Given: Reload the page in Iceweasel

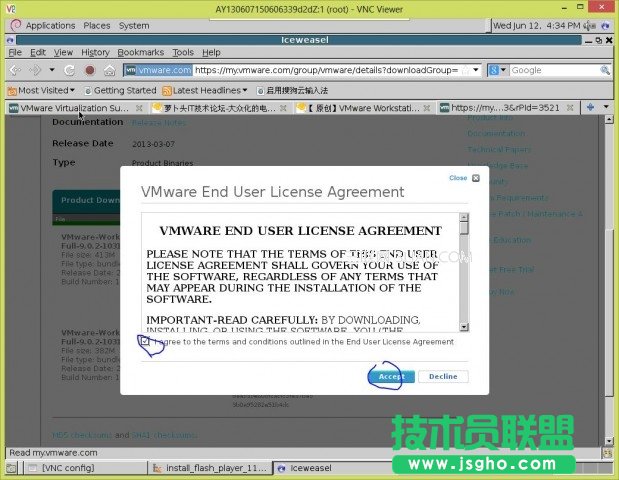Looking at the screenshot, I should (x=69, y=70).
